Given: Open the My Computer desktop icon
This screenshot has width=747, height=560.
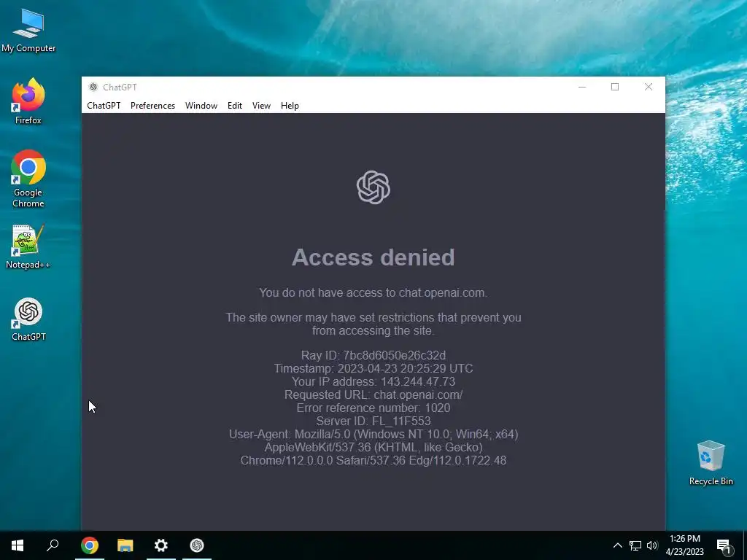Looking at the screenshot, I should tap(28, 31).
